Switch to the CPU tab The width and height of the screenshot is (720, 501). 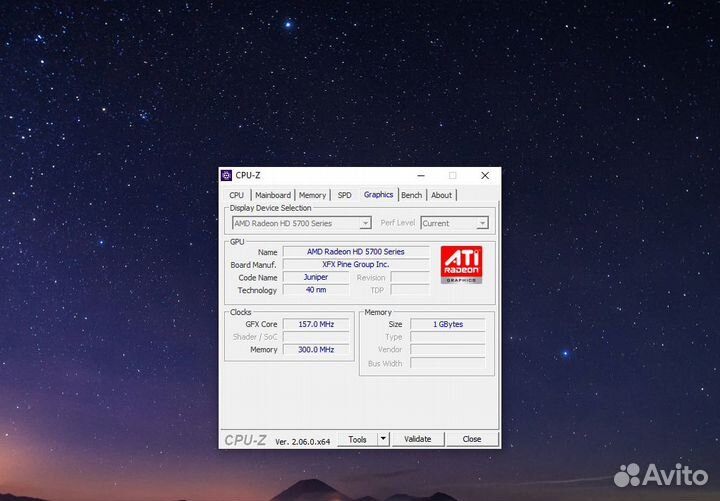(x=236, y=195)
